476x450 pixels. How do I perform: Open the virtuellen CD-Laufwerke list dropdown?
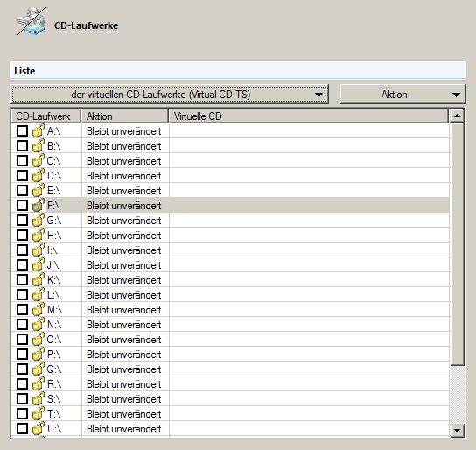click(170, 95)
